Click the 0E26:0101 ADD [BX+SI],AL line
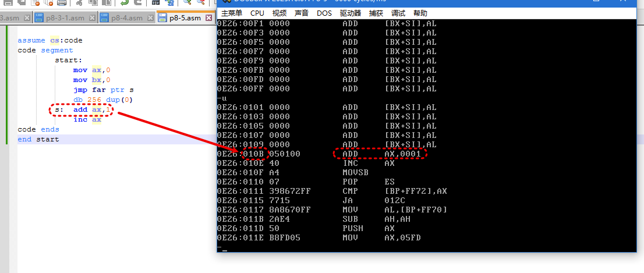 (x=327, y=108)
